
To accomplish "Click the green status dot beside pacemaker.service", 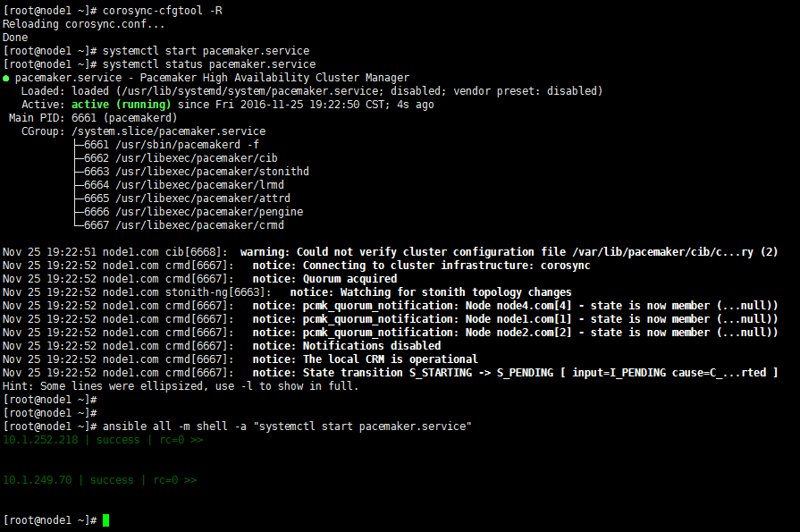I will pos(6,78).
